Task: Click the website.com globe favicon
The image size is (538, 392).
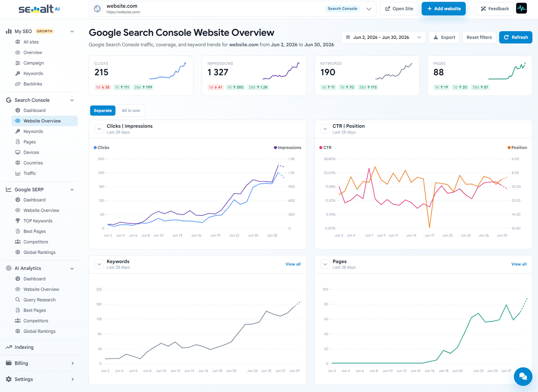Action: point(97,9)
